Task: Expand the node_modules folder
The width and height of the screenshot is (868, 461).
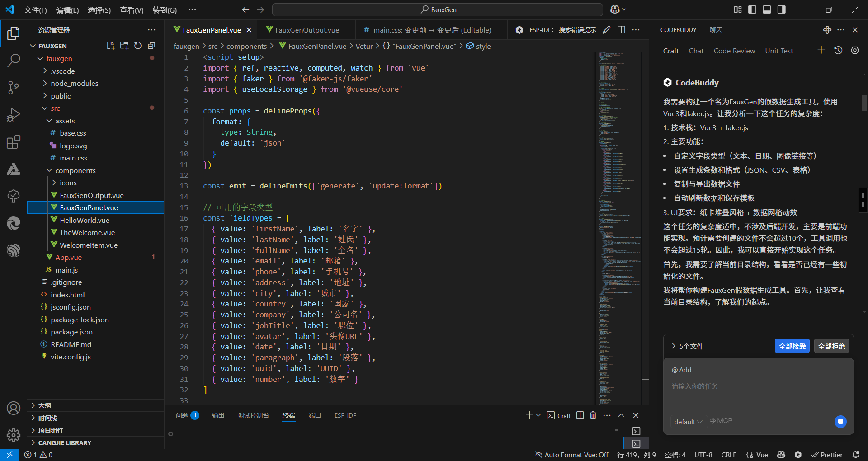Action: [x=45, y=83]
